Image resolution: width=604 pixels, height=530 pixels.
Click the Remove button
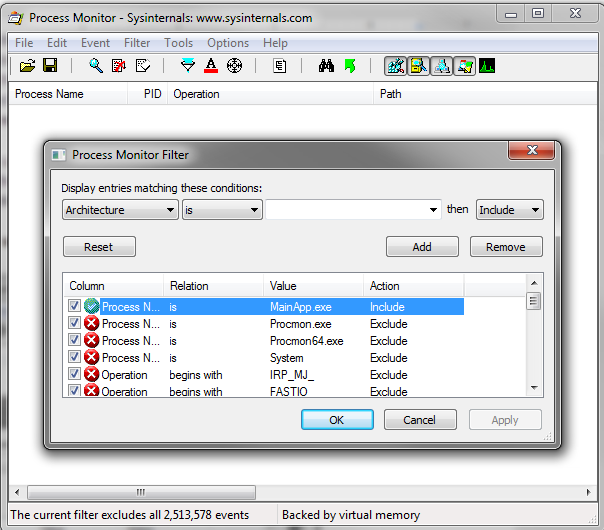(506, 247)
